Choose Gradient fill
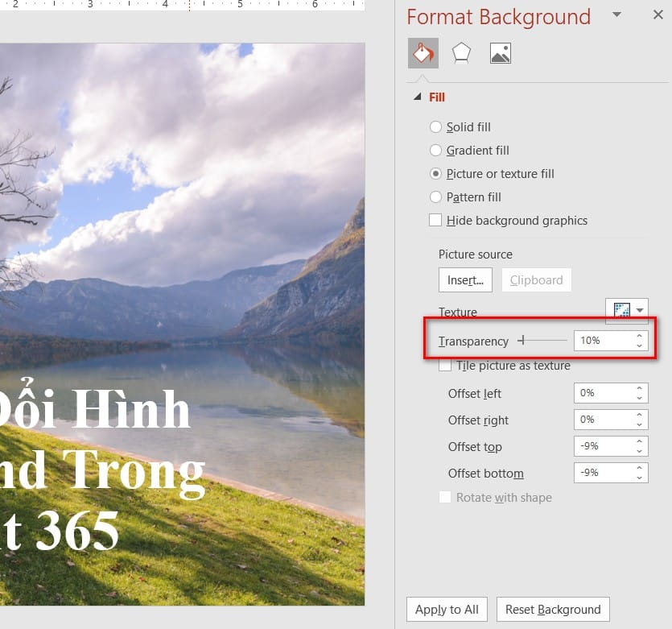The height and width of the screenshot is (629, 672). pos(435,151)
